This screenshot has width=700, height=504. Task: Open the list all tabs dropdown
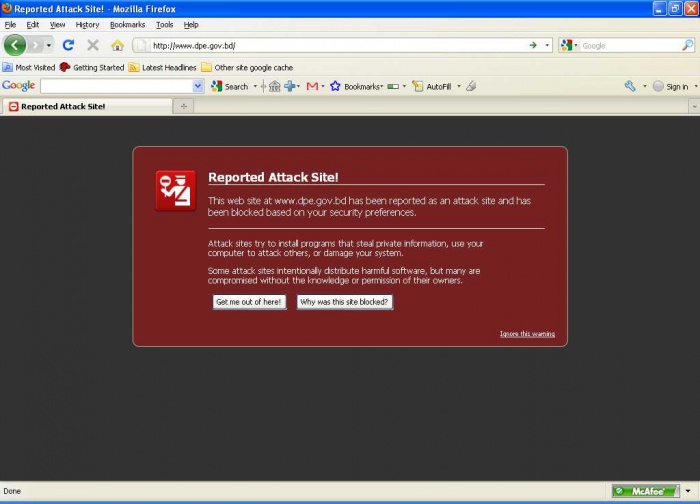coord(694,107)
